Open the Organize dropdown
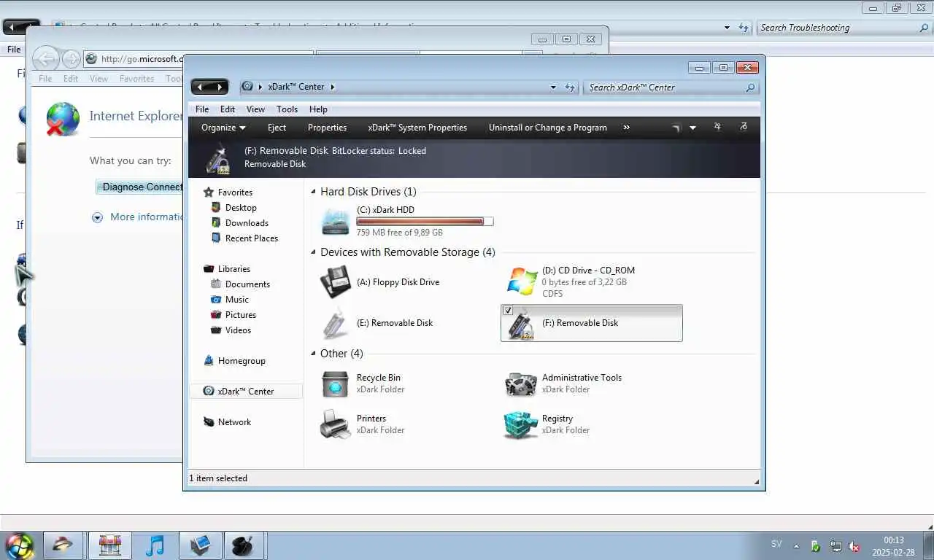The height and width of the screenshot is (560, 934). (x=223, y=128)
